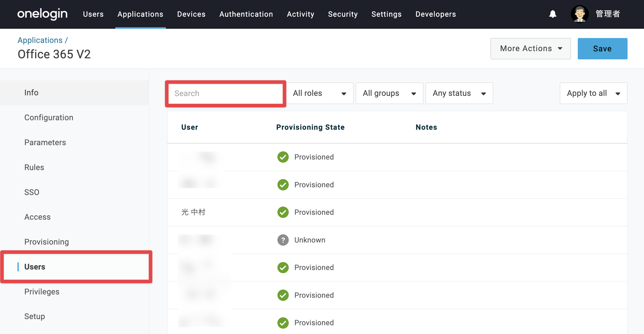Screen dimensions: 644x334
Task: Switch to the Configuration sidebar tab
Action: point(74,118)
